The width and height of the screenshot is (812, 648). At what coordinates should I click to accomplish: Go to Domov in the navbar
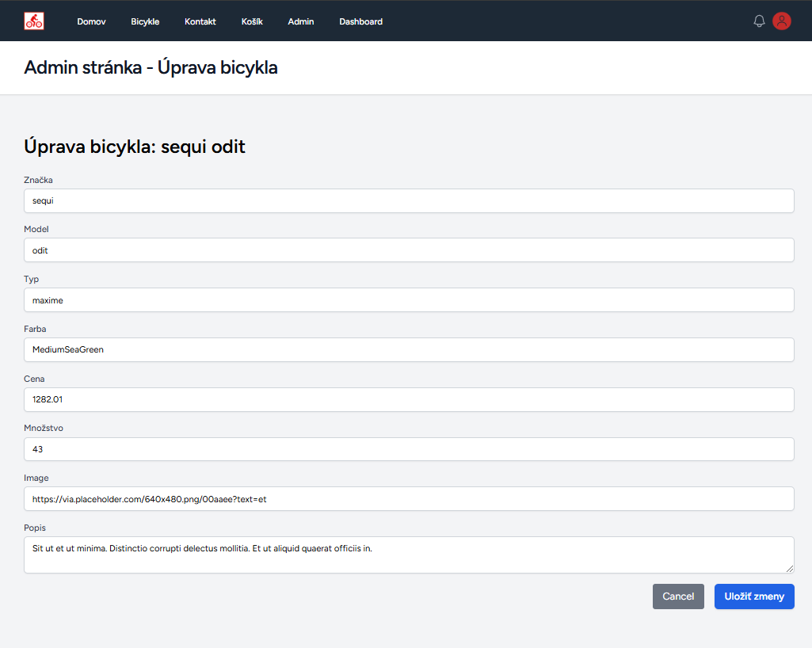(x=91, y=21)
